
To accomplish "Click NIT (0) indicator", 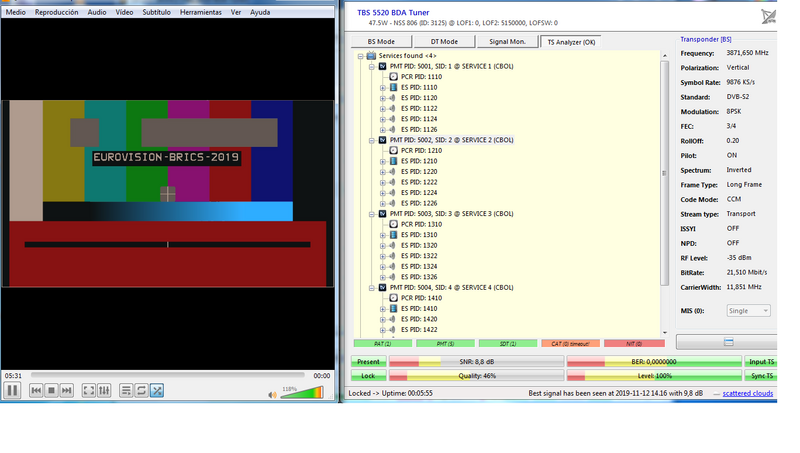I will pos(634,344).
